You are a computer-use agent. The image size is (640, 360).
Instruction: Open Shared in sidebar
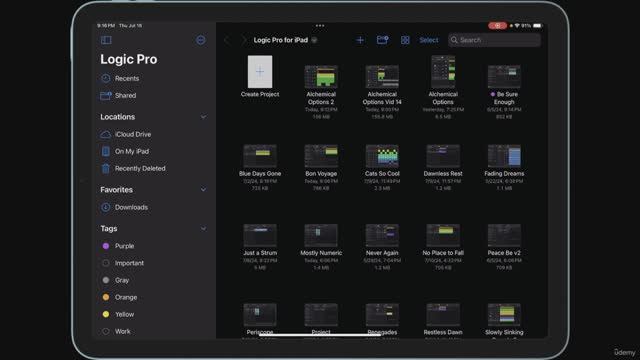pyautogui.click(x=118, y=96)
